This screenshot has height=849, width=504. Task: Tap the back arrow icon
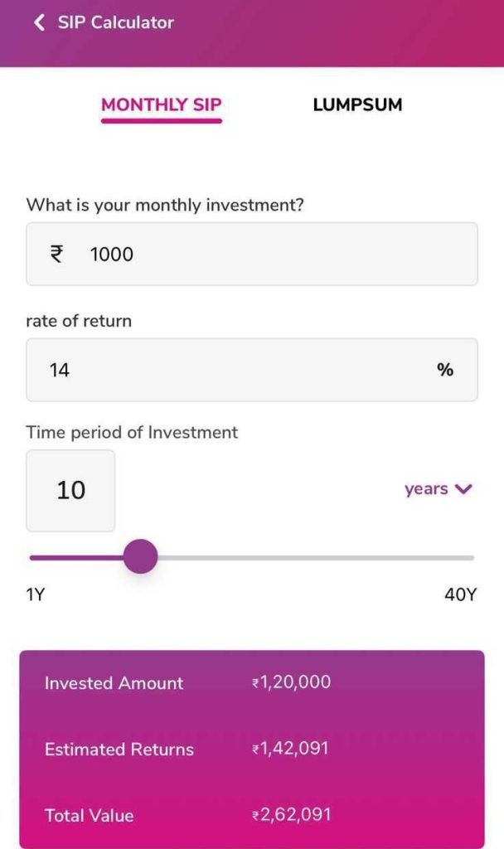[x=38, y=23]
